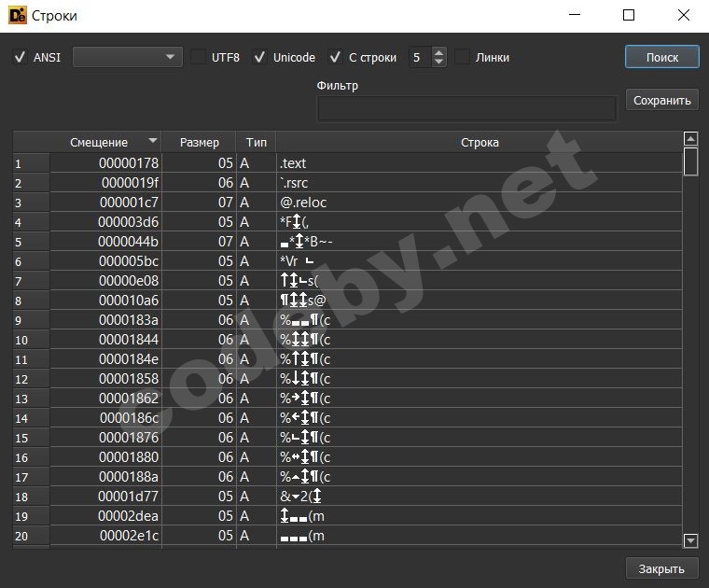
Task: Click the 'Сохранить' save button
Action: click(662, 100)
